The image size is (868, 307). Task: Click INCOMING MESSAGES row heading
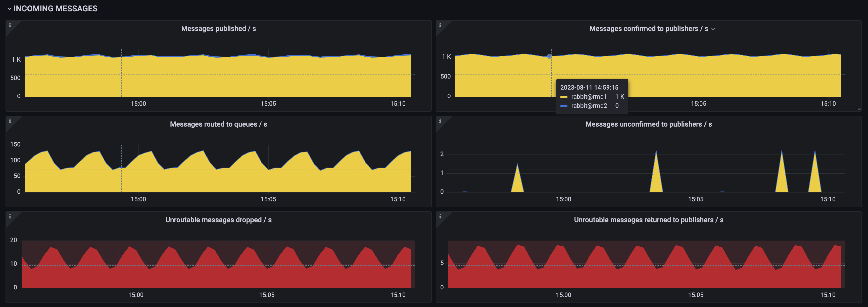point(55,9)
